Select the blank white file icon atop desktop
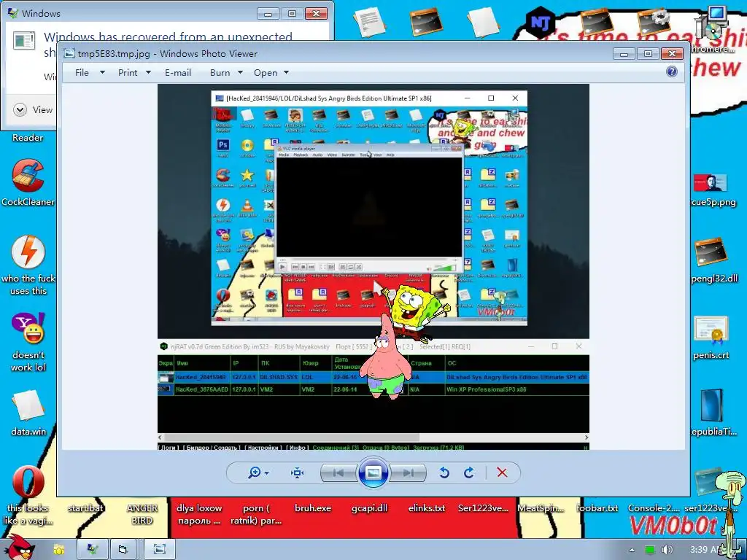The image size is (747, 560). [x=483, y=22]
